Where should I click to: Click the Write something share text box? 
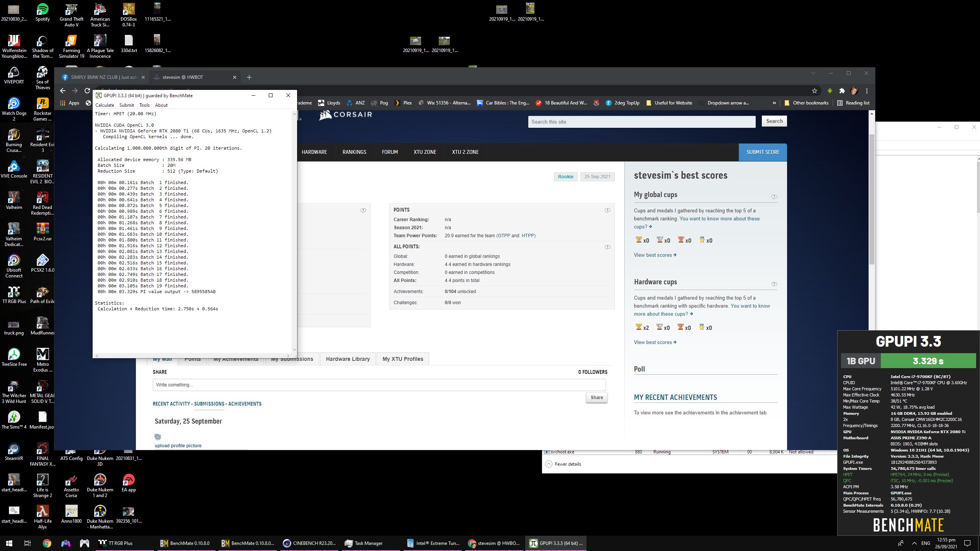coord(379,385)
